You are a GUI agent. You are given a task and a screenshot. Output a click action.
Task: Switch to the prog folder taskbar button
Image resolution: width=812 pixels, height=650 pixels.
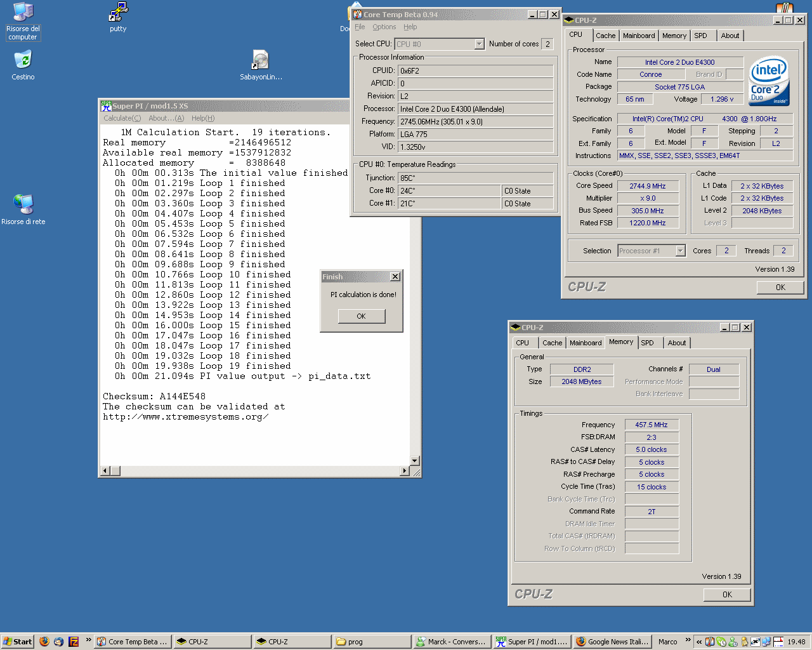coord(371,642)
